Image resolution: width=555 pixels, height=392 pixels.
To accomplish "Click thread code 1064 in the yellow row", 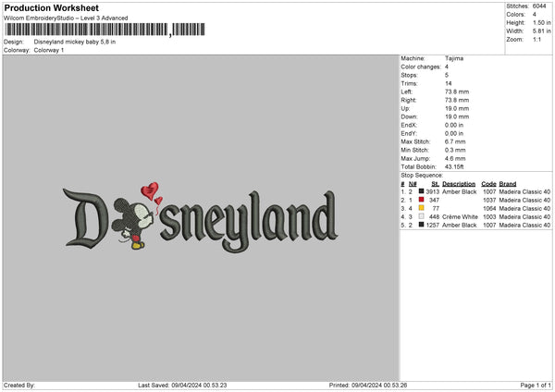I will (489, 208).
